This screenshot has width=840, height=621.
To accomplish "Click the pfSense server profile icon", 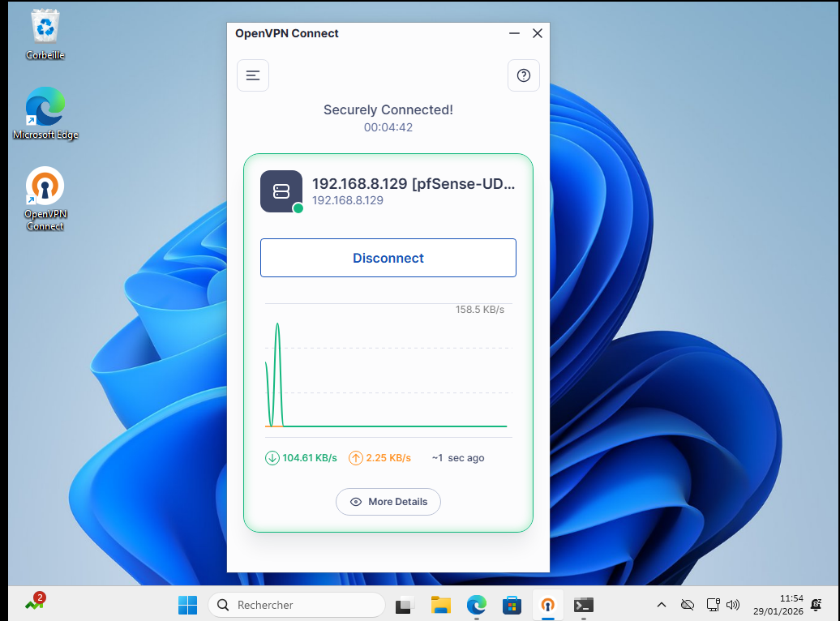I will [x=281, y=191].
